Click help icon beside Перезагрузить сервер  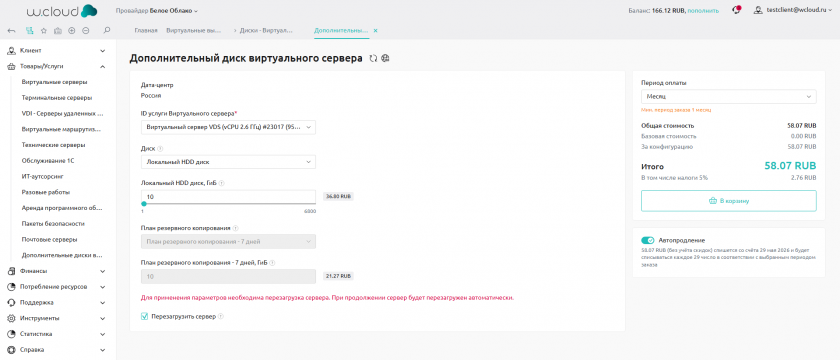pos(221,317)
